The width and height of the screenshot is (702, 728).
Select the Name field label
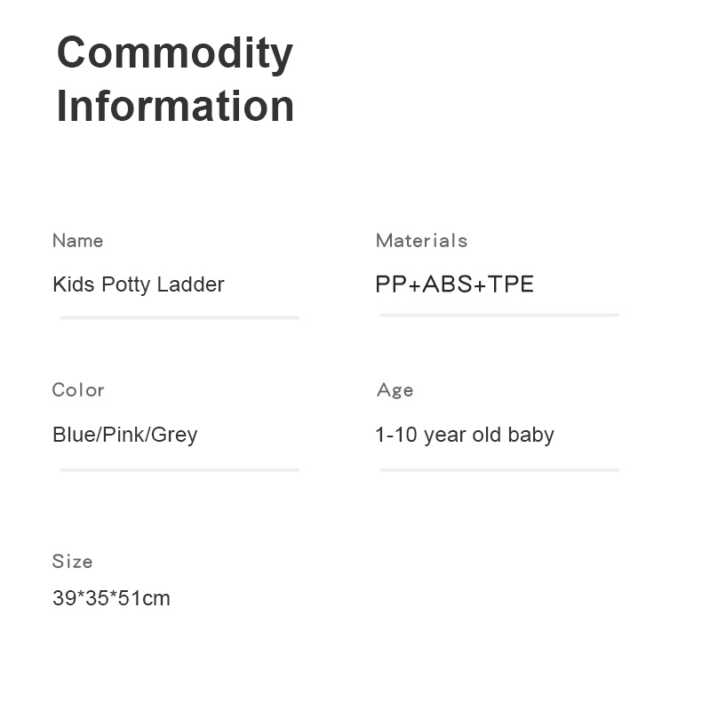(77, 241)
